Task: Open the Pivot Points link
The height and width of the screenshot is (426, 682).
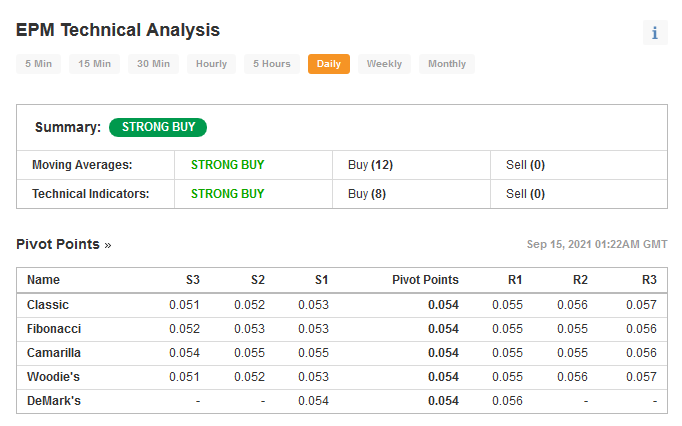Action: tap(64, 244)
